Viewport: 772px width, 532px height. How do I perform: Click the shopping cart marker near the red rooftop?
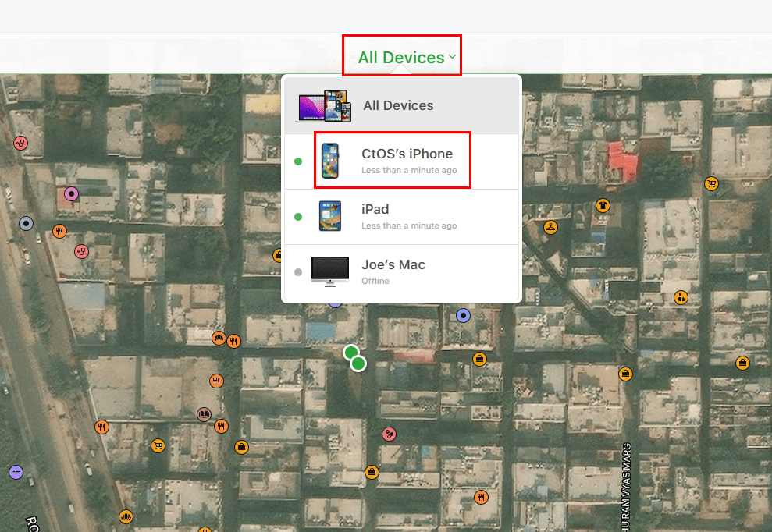click(711, 184)
